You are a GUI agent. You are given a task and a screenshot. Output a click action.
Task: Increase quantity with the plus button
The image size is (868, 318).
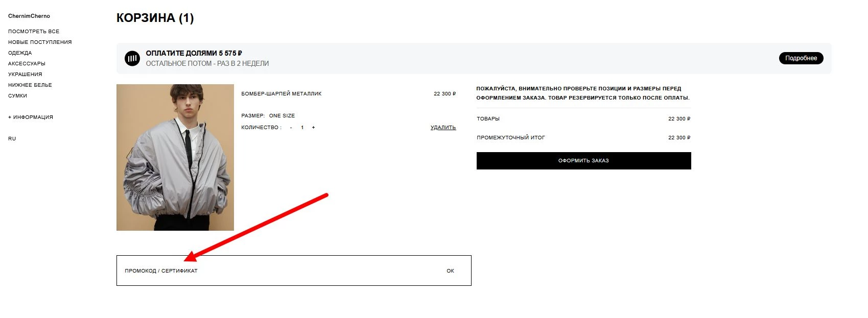(x=313, y=128)
